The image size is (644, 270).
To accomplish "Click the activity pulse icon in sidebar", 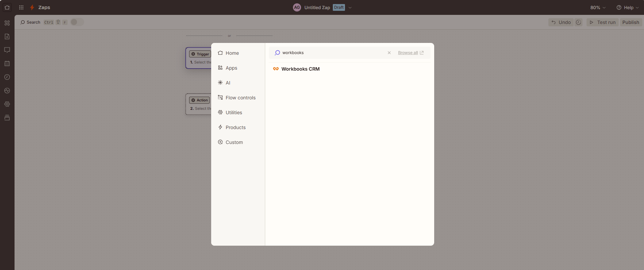I will 7,91.
